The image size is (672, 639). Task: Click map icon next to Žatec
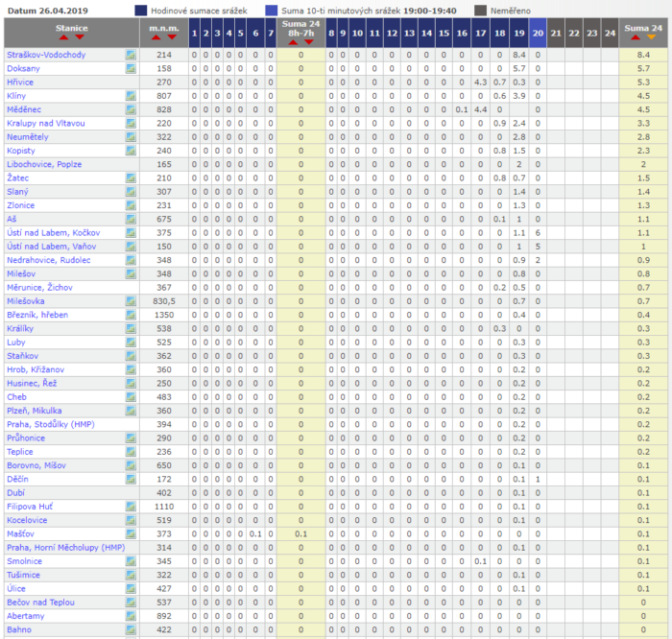tap(131, 177)
